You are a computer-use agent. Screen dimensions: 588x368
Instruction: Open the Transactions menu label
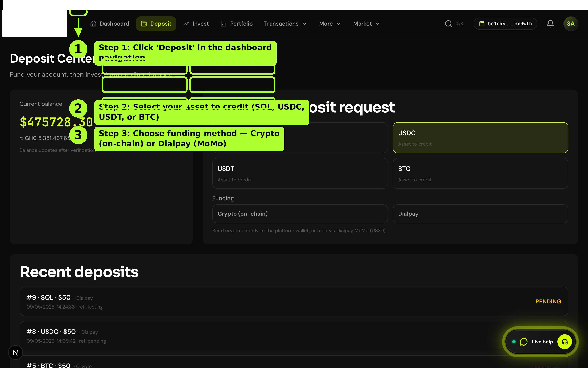[281, 24]
